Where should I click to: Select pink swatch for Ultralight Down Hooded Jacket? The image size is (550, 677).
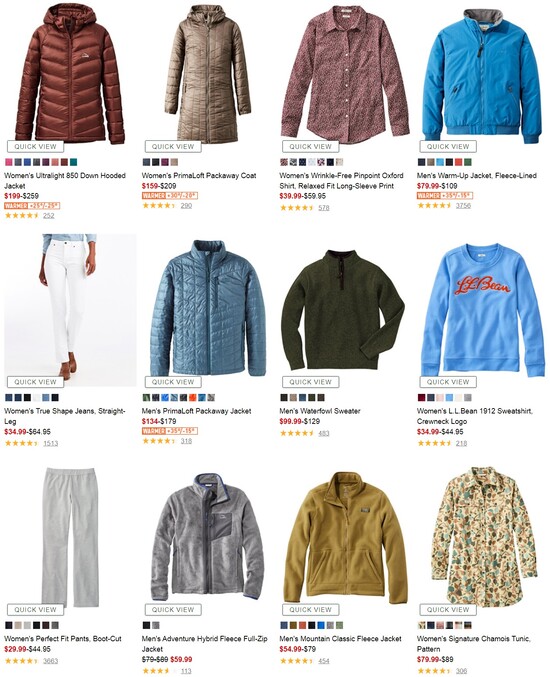pos(9,162)
